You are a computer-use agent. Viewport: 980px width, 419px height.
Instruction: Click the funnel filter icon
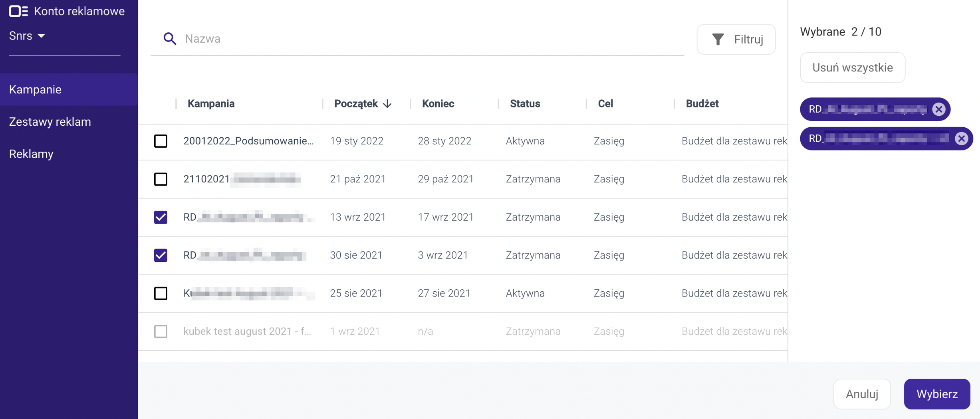[x=718, y=39]
